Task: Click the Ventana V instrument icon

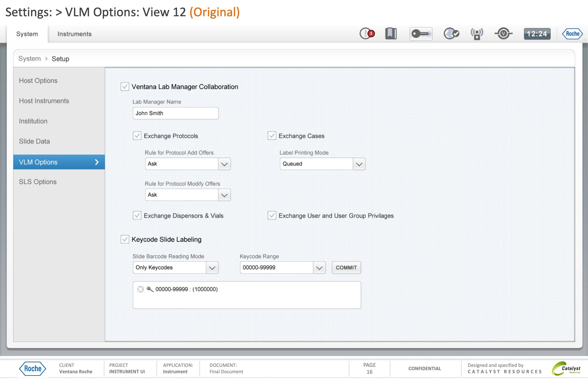Action: tap(504, 33)
